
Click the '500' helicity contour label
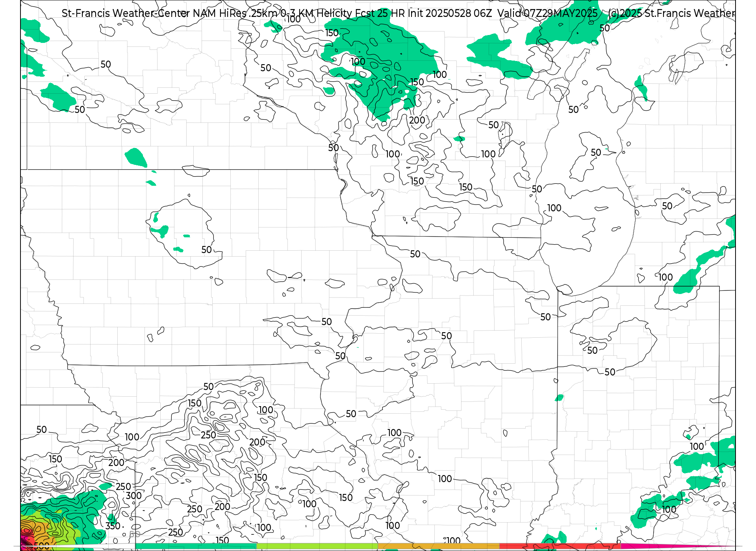pyautogui.click(x=42, y=546)
